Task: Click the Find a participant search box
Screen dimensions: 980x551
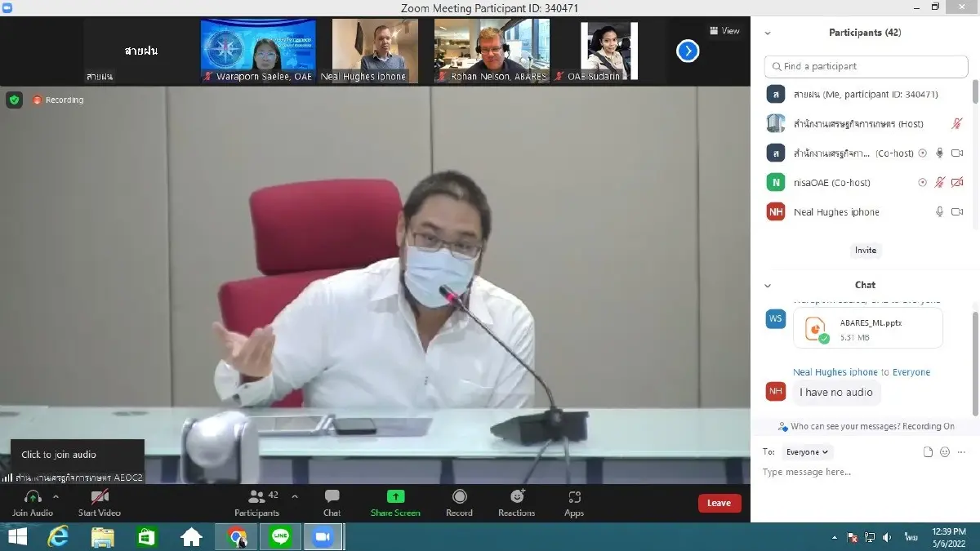Action: pyautogui.click(x=866, y=66)
